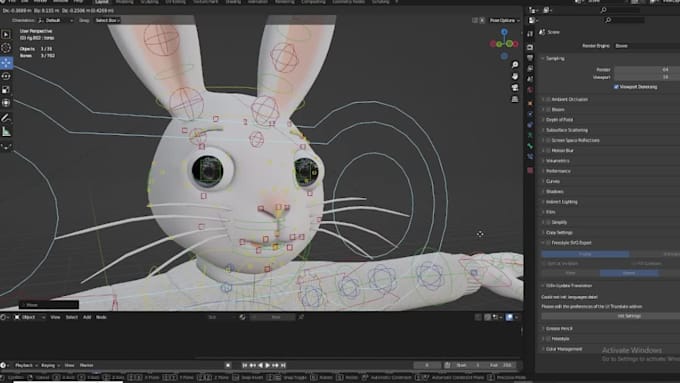The image size is (680, 383).
Task: Click the pan hand icon in viewport
Action: pos(515,76)
